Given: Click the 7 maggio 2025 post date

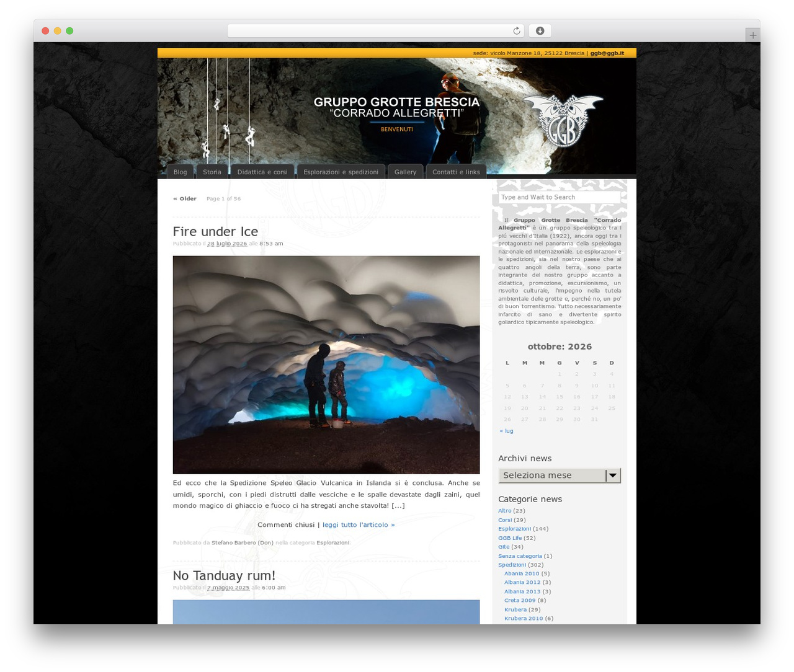Looking at the screenshot, I should [x=228, y=588].
